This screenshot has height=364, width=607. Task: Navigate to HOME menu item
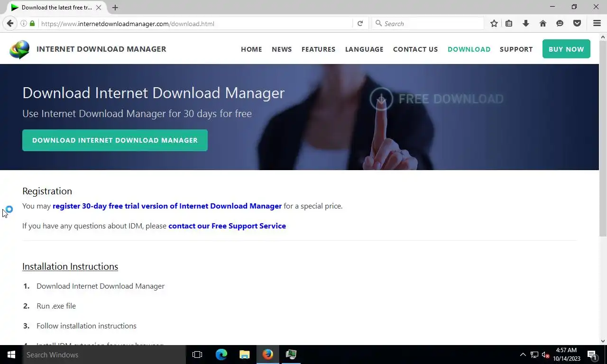pyautogui.click(x=251, y=49)
